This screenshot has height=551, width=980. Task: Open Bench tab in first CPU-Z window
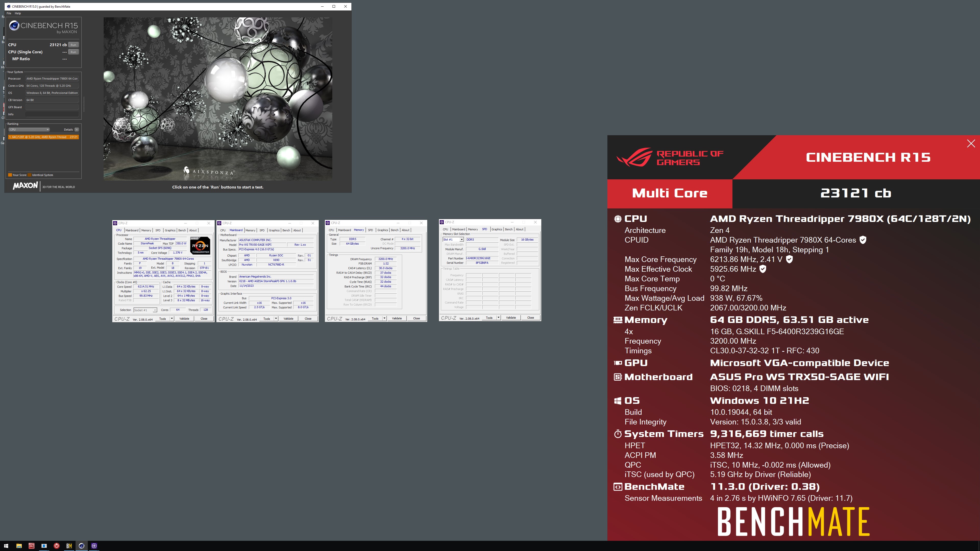182,230
